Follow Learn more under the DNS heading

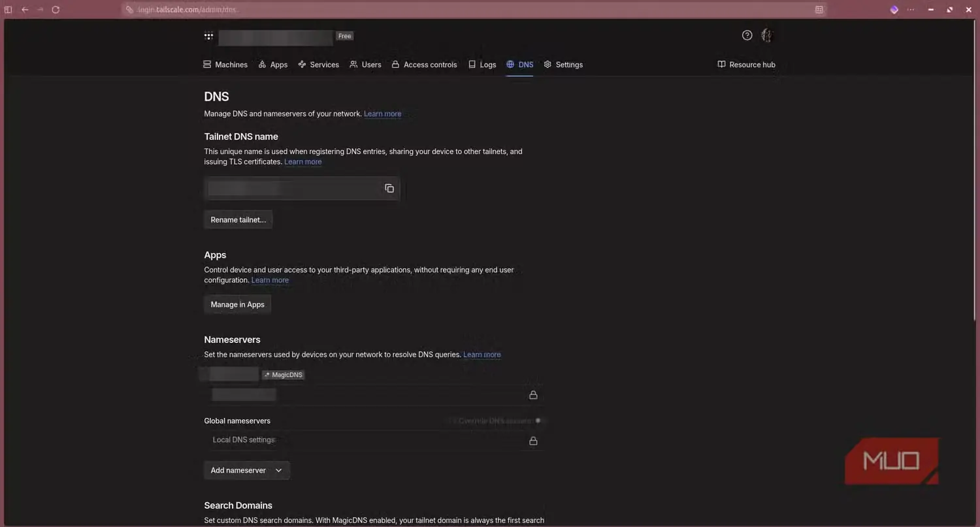(383, 114)
